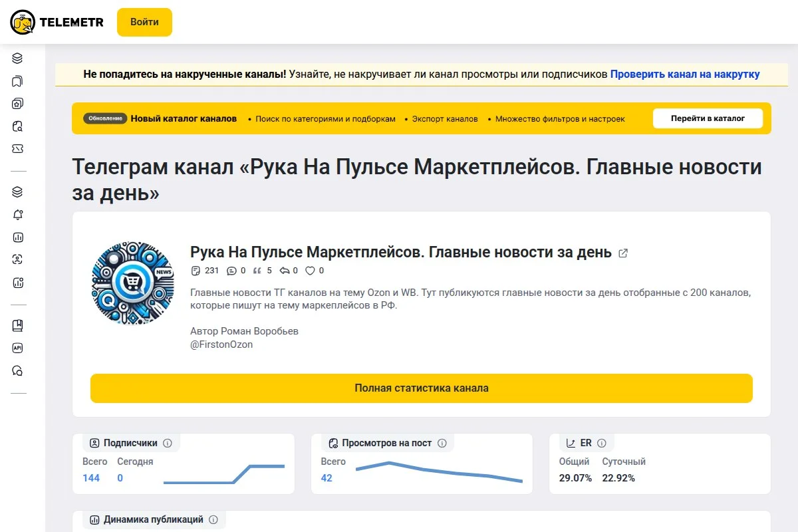Open the notification bell icon in the sidebar
Screen dimensions: 798x532
tap(18, 215)
